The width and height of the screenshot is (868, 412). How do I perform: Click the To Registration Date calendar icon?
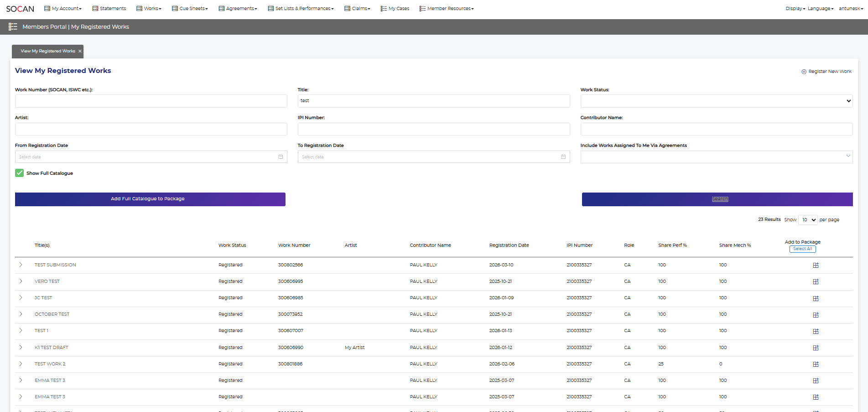pos(563,157)
